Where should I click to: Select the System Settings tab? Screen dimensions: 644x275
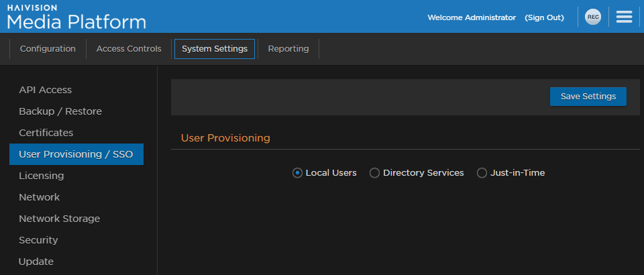pos(215,49)
